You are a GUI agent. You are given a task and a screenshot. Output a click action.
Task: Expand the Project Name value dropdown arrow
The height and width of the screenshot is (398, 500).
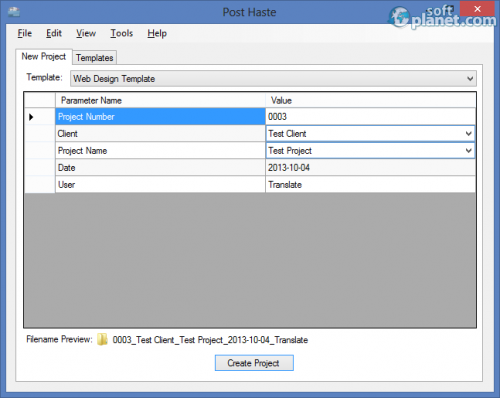tap(469, 151)
